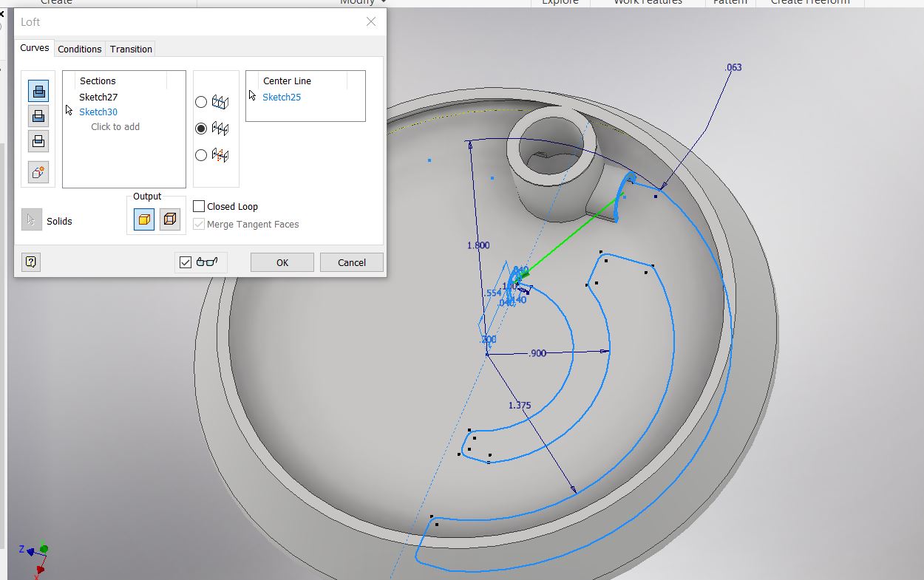
Task: Enable the Closed Loop checkbox
Action: click(x=197, y=206)
